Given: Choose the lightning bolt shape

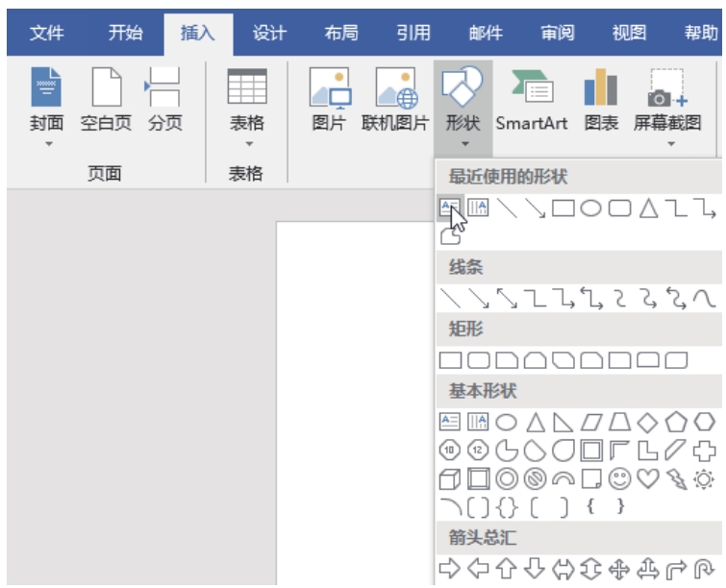Looking at the screenshot, I should [676, 478].
